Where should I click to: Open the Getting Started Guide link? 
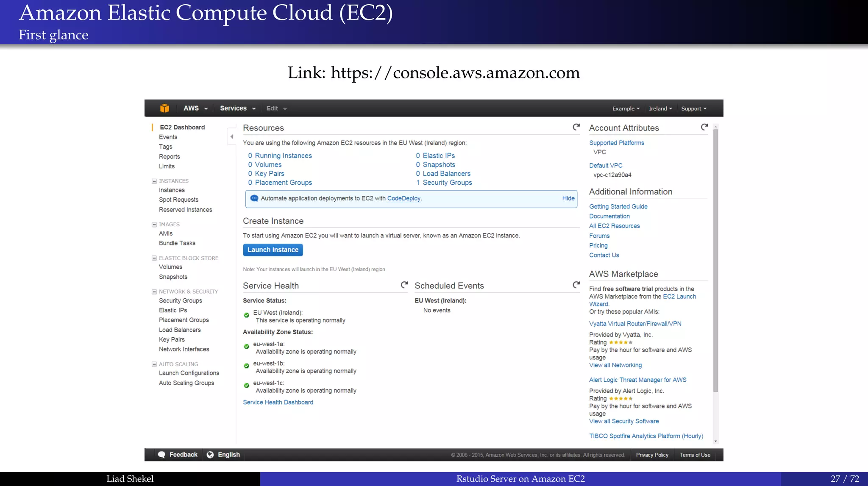618,206
